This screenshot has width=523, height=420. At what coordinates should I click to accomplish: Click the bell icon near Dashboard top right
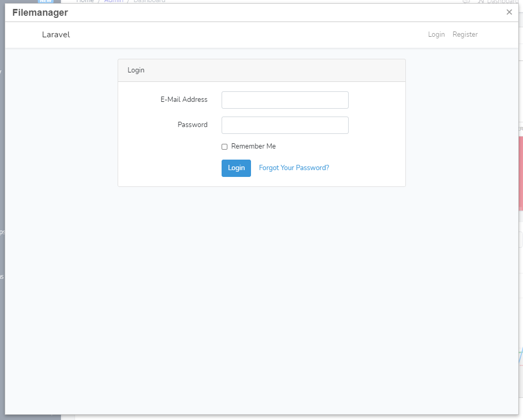point(480,2)
